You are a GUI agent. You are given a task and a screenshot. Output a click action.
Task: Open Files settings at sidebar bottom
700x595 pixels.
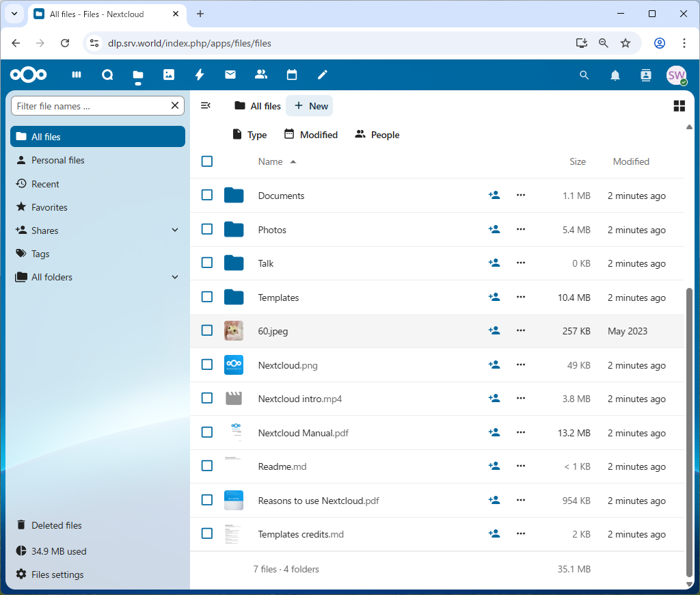pos(57,574)
